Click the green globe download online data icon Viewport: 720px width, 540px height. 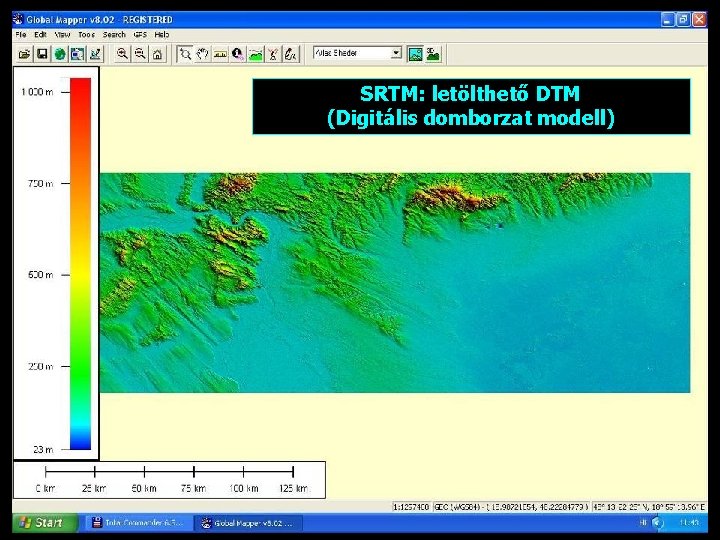[60, 54]
